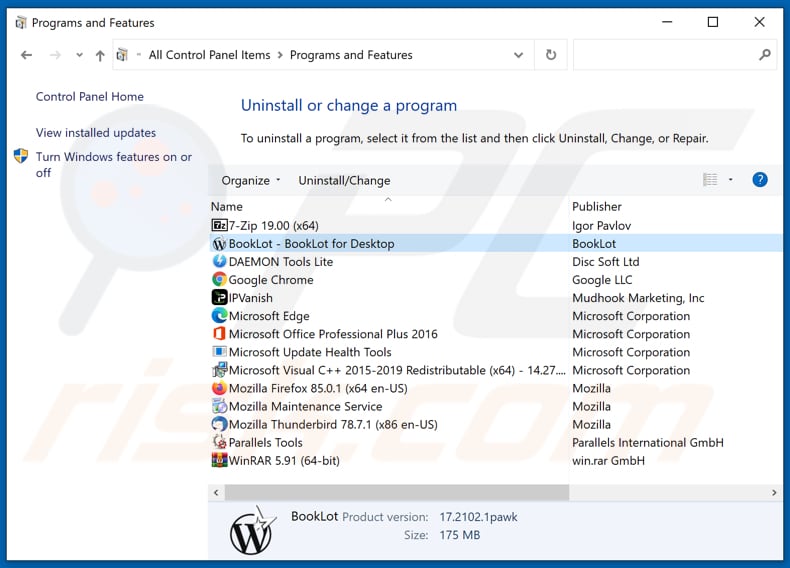Open the view options dropdown arrow
This screenshot has height=568, width=790.
pyautogui.click(x=731, y=180)
